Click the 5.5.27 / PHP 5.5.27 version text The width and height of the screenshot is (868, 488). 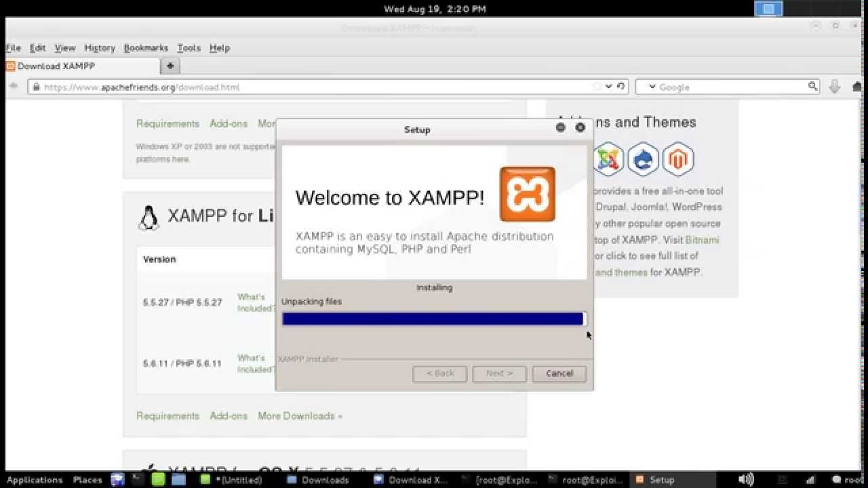(182, 302)
